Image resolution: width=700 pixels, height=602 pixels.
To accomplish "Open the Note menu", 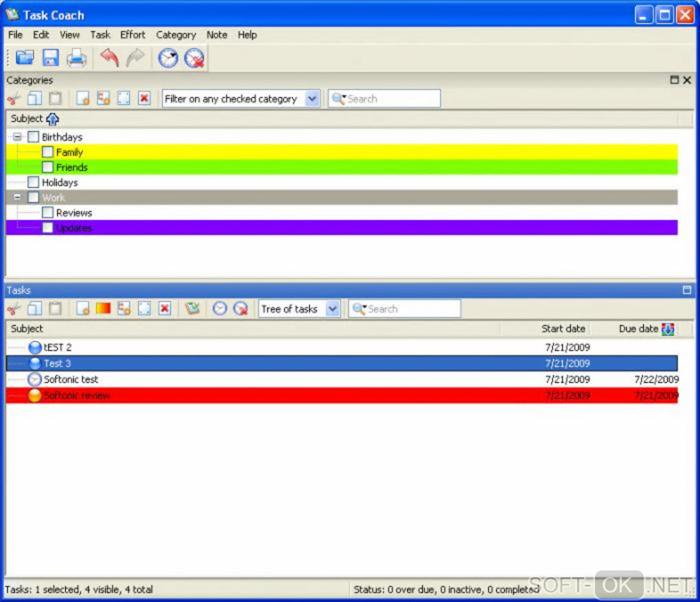I will (216, 35).
